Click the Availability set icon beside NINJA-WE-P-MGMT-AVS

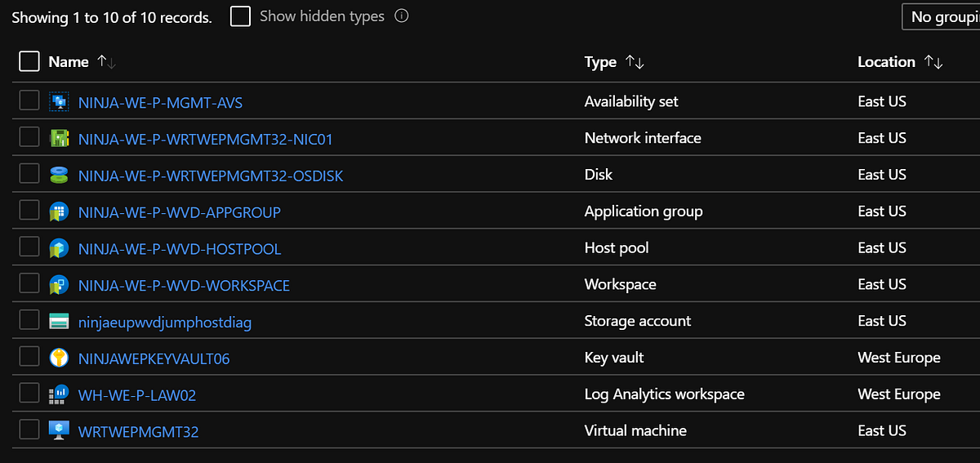pyautogui.click(x=59, y=102)
